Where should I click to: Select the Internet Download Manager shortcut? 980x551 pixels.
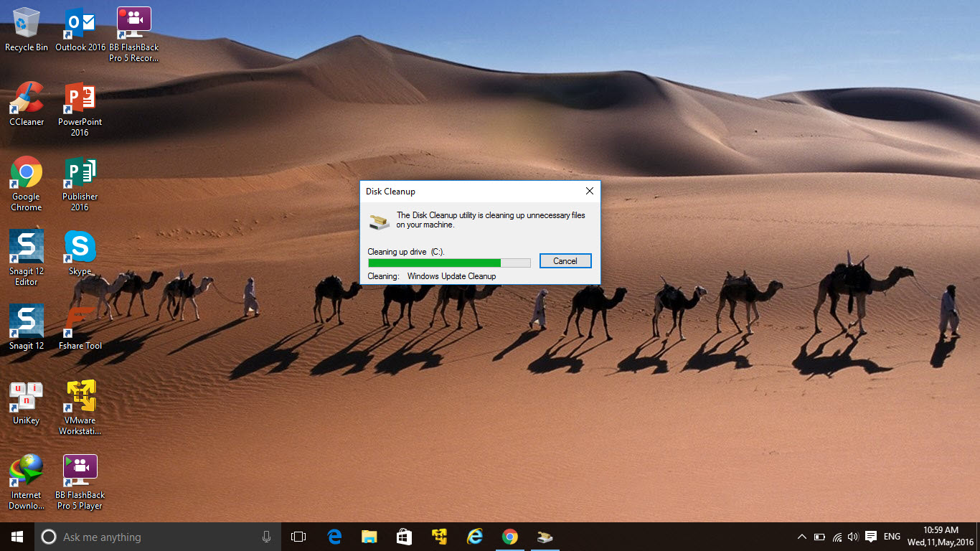(x=27, y=482)
